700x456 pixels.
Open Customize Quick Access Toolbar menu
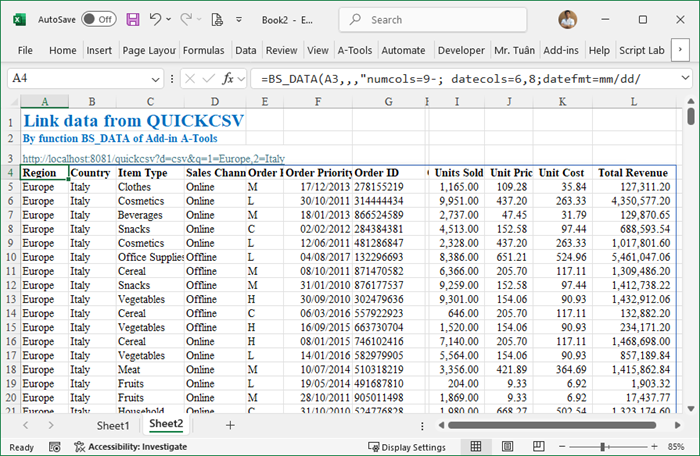[x=239, y=20]
